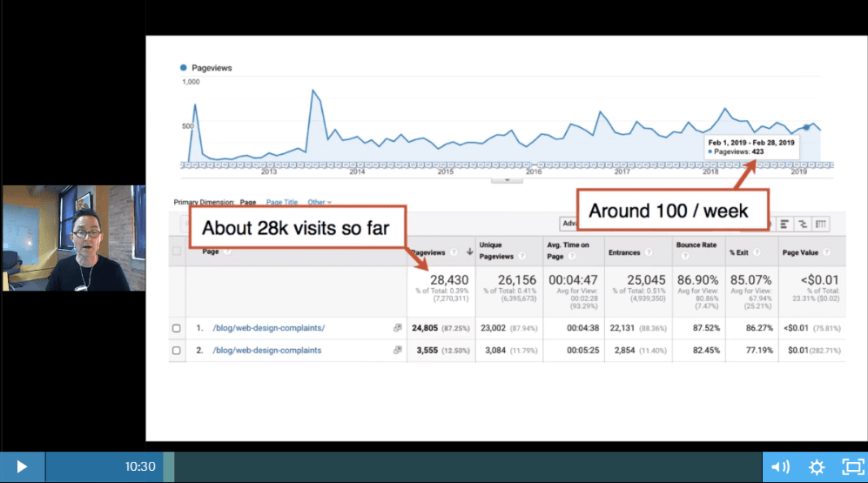Click the Feb 2019 data point on chart
This screenshot has height=483, width=868.
tap(806, 127)
